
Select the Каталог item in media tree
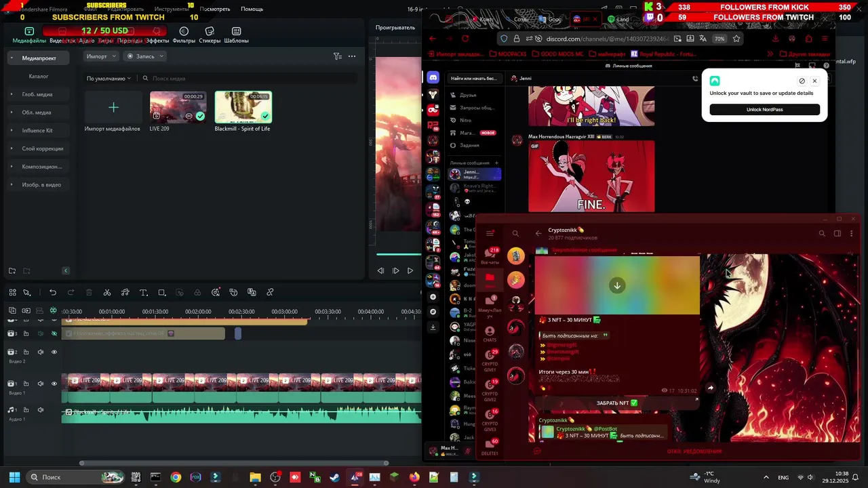pyautogui.click(x=39, y=77)
